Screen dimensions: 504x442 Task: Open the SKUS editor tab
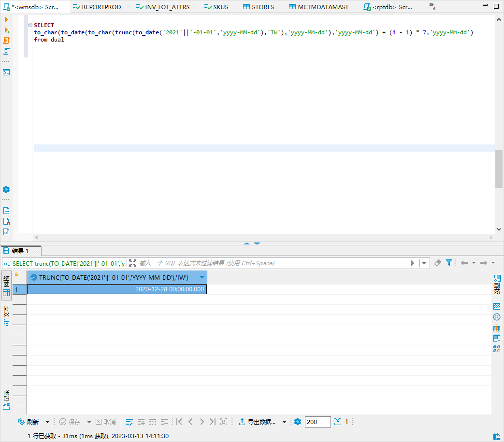(216, 7)
